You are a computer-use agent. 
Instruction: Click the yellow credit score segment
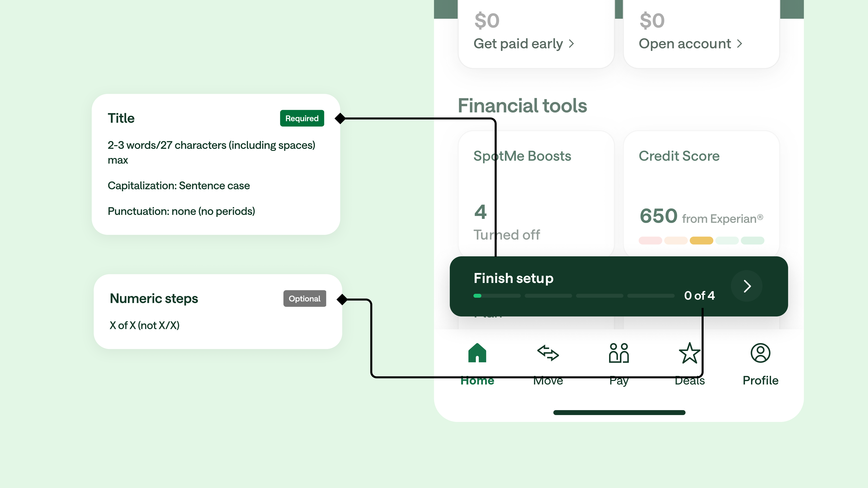click(701, 241)
